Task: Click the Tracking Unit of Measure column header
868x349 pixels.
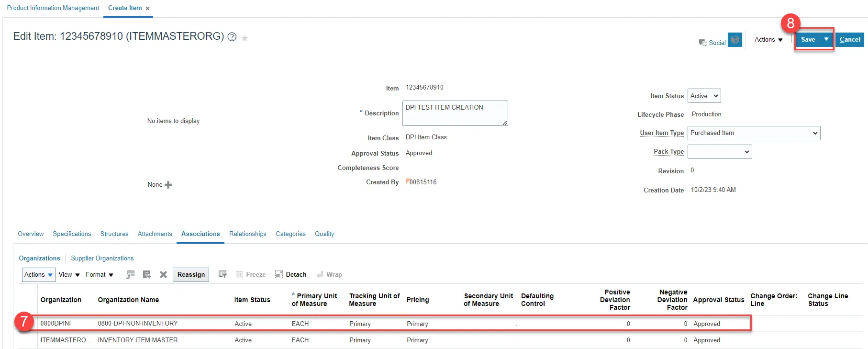Action: (x=375, y=300)
